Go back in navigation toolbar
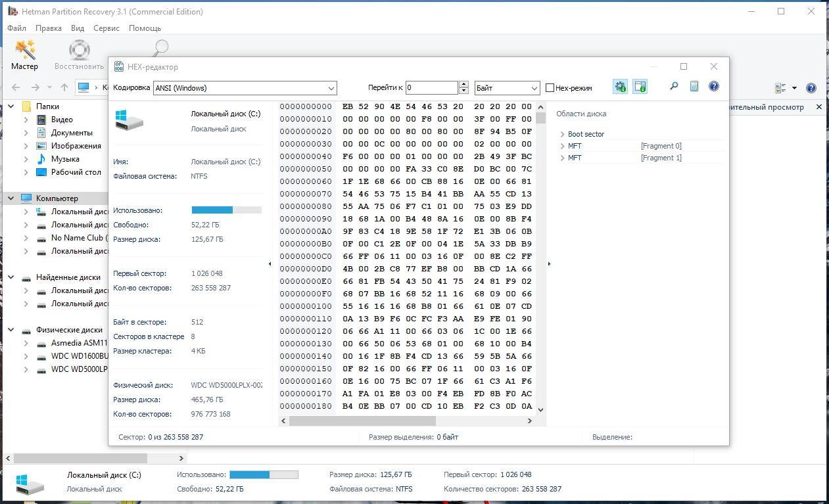 pos(16,87)
